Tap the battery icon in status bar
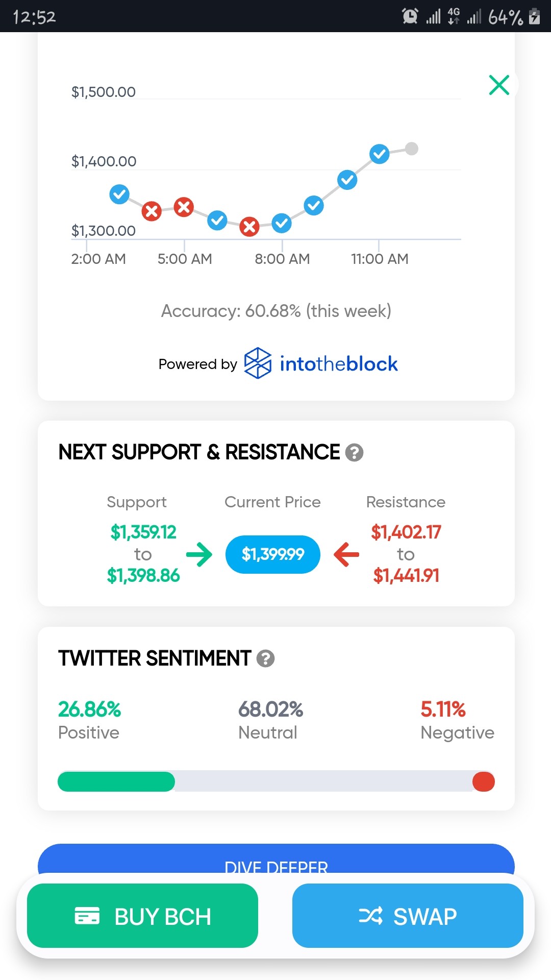Viewport: 551px width, 980px height. (535, 16)
